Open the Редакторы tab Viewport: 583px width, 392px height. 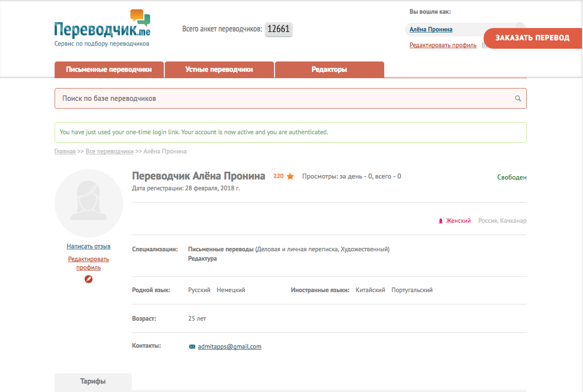(329, 69)
